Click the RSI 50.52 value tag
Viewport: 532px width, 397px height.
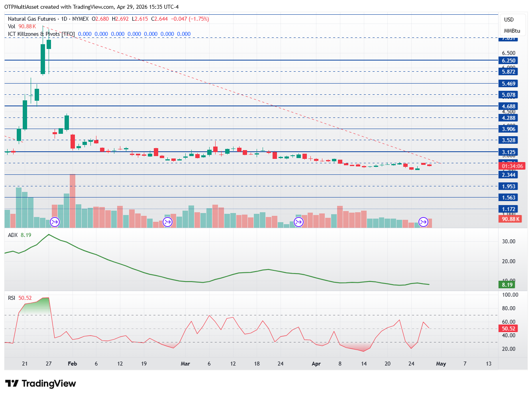(x=508, y=329)
